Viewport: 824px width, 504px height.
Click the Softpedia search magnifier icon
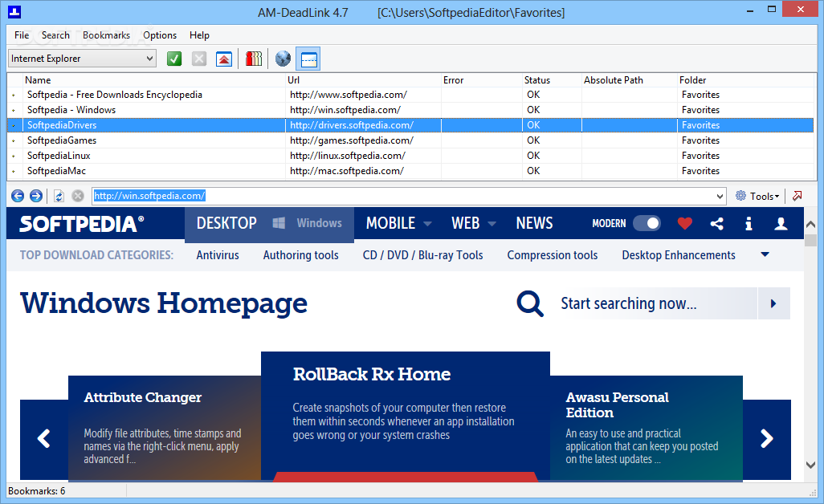pyautogui.click(x=530, y=303)
